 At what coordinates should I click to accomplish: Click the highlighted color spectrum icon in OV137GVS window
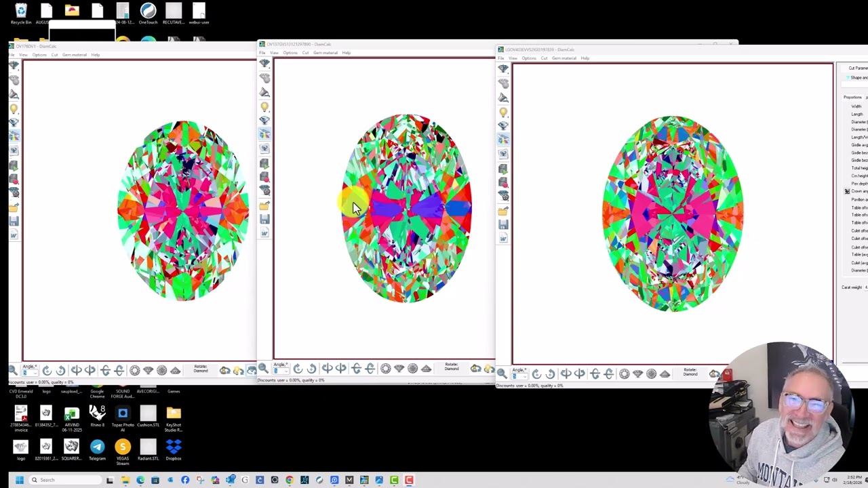(x=264, y=134)
